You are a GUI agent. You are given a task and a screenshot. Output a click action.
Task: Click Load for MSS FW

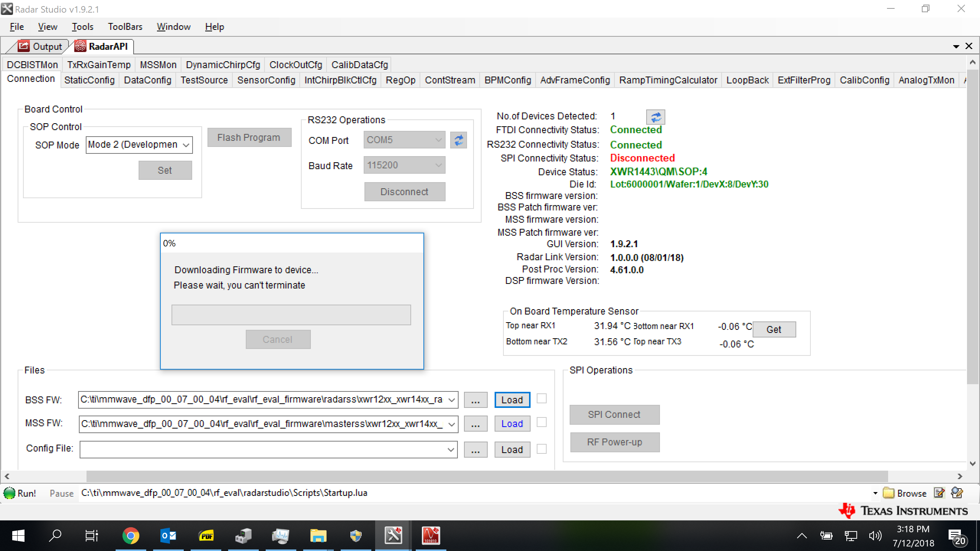(512, 424)
